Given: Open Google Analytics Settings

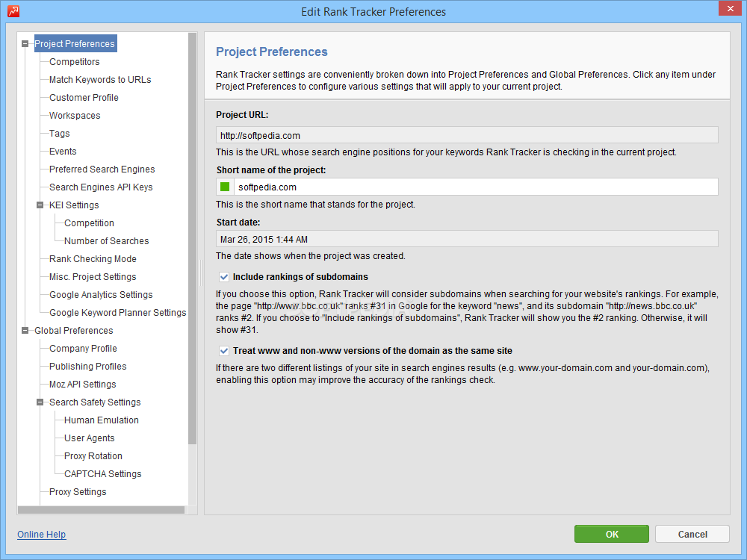Looking at the screenshot, I should tap(101, 295).
